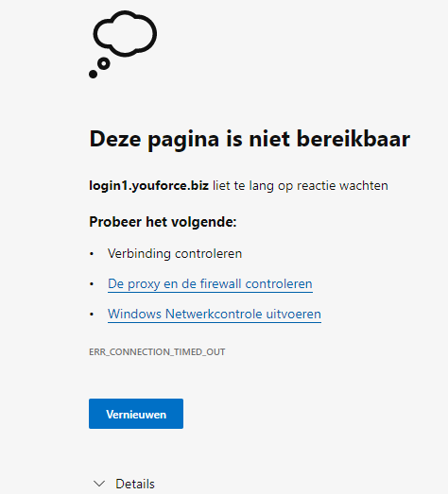Click the Vernieuwen button
Viewport: 448px width, 494px height.
click(136, 414)
